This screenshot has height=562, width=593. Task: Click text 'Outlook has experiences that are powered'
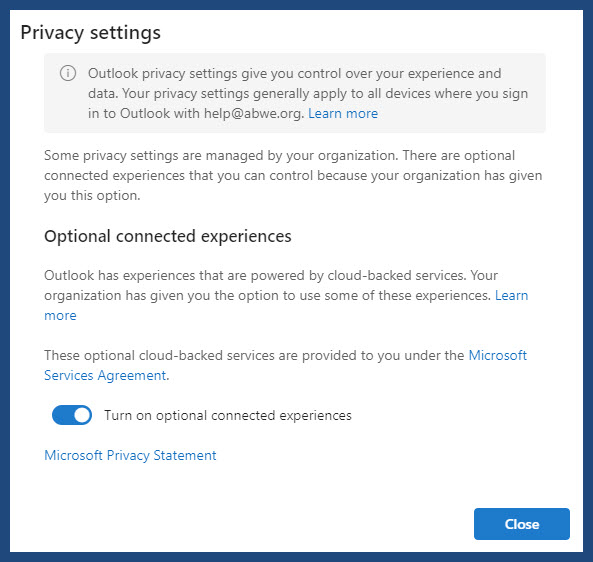click(184, 275)
